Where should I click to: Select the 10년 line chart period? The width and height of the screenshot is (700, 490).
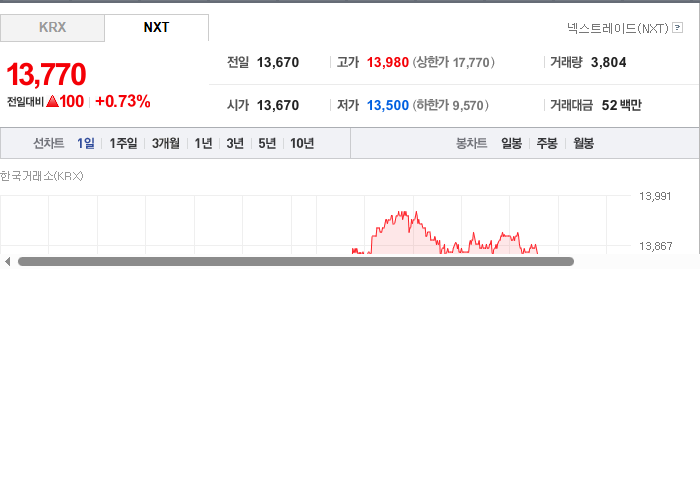302,143
